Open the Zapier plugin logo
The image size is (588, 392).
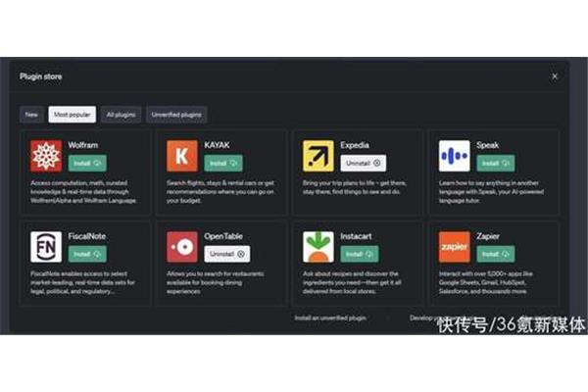point(455,247)
